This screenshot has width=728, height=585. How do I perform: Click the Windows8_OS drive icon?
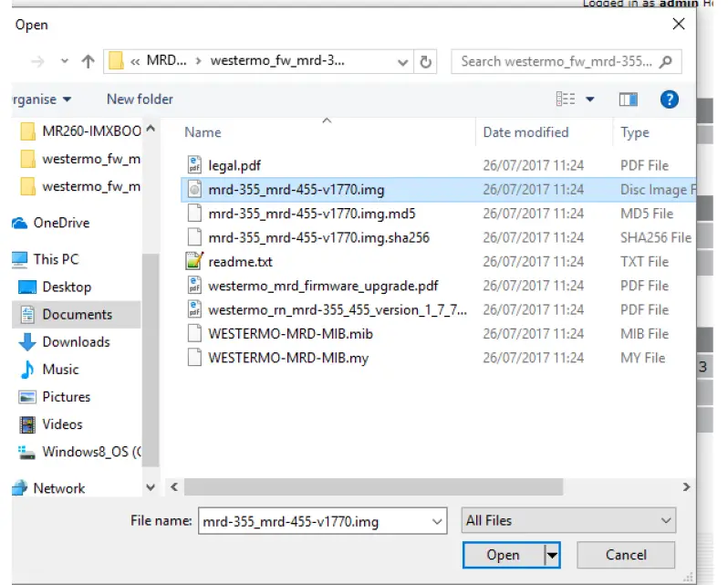tap(26, 453)
